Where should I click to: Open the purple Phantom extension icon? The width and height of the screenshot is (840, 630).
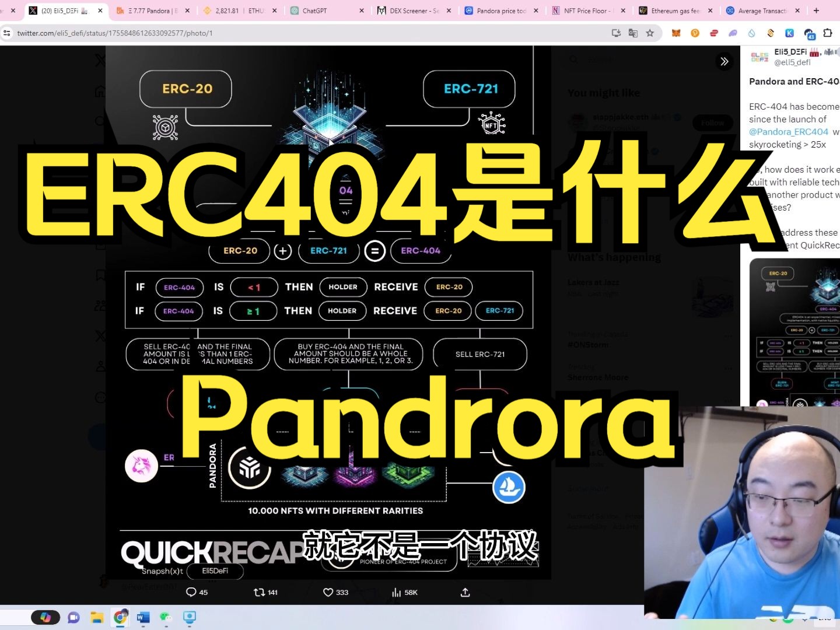(733, 33)
